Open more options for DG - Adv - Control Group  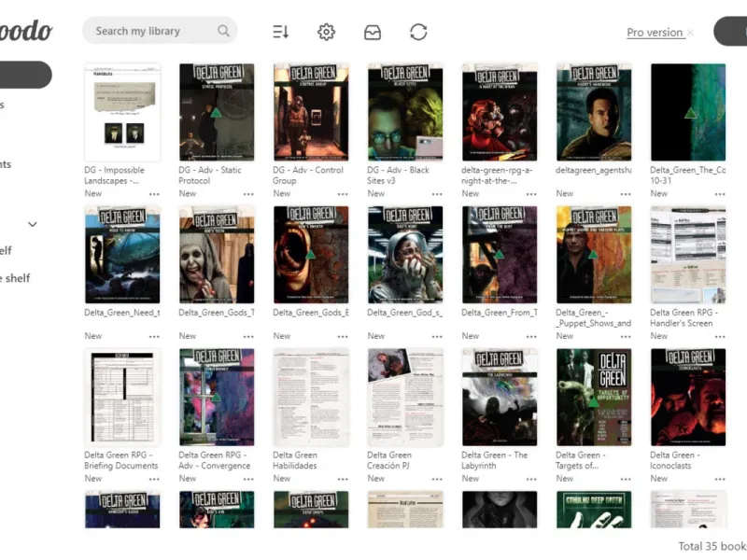[343, 194]
